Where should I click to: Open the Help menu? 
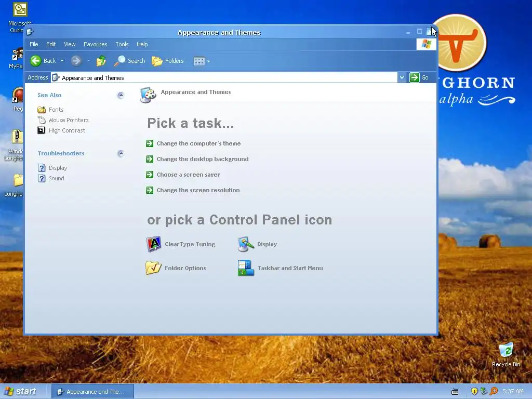click(142, 44)
